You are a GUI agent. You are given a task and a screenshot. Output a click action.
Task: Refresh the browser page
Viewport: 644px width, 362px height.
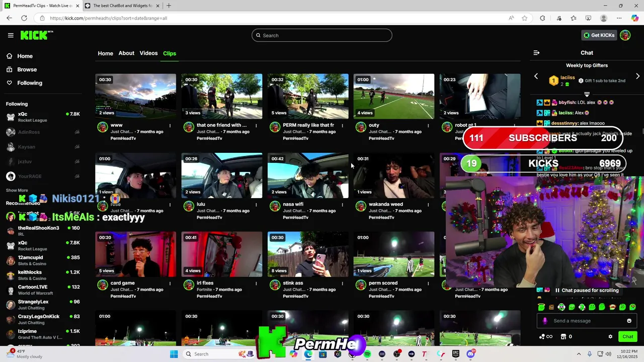[x=24, y=18]
